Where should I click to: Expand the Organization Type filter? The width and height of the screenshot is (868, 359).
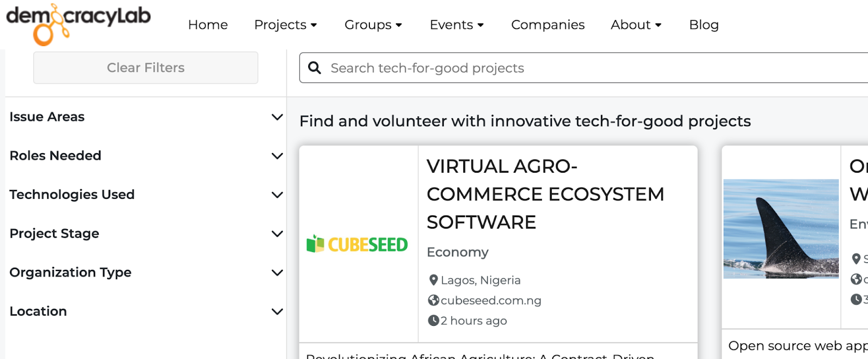point(146,273)
